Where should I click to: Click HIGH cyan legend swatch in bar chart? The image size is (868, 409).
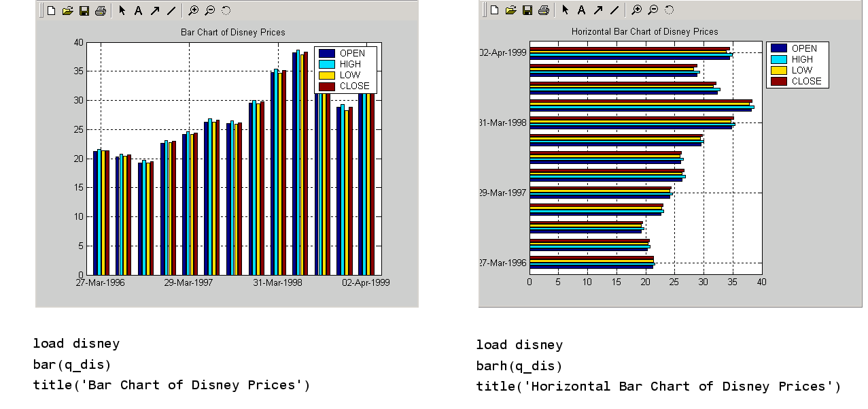(x=327, y=64)
